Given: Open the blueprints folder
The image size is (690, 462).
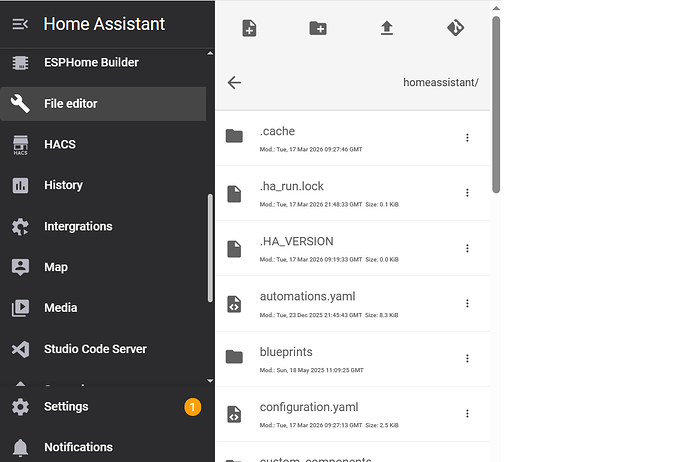Looking at the screenshot, I should [x=287, y=352].
